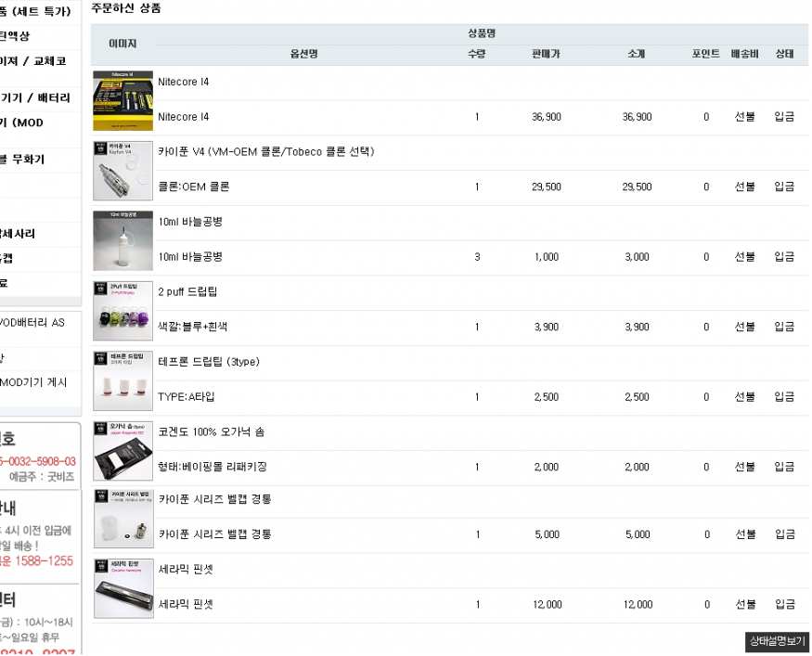
Task: Open the 10ml needle bottle thumbnail
Action: pos(123,240)
